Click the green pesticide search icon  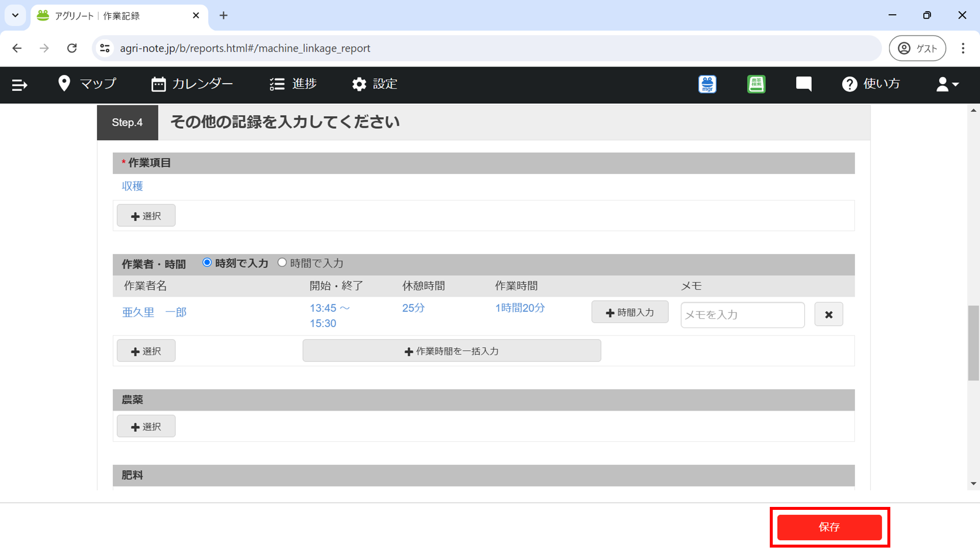tap(756, 84)
